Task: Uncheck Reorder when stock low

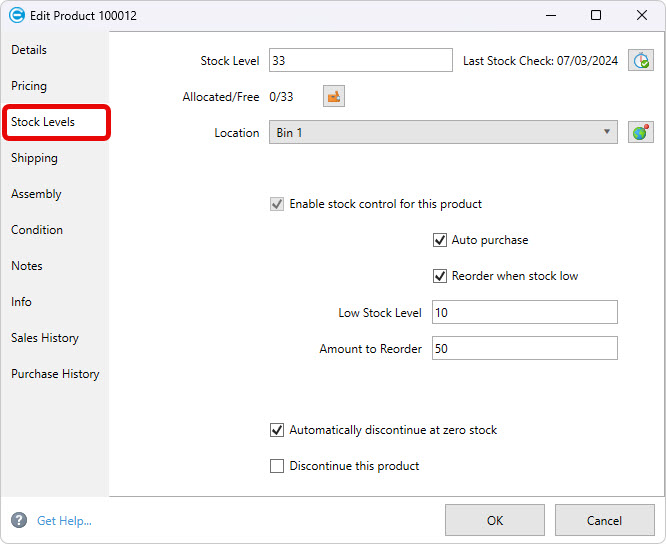Action: [x=439, y=276]
